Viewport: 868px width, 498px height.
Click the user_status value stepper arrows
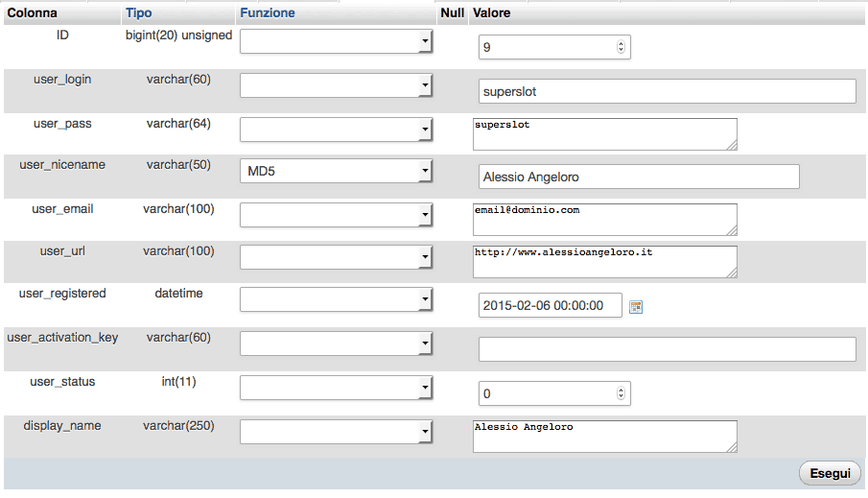(621, 393)
